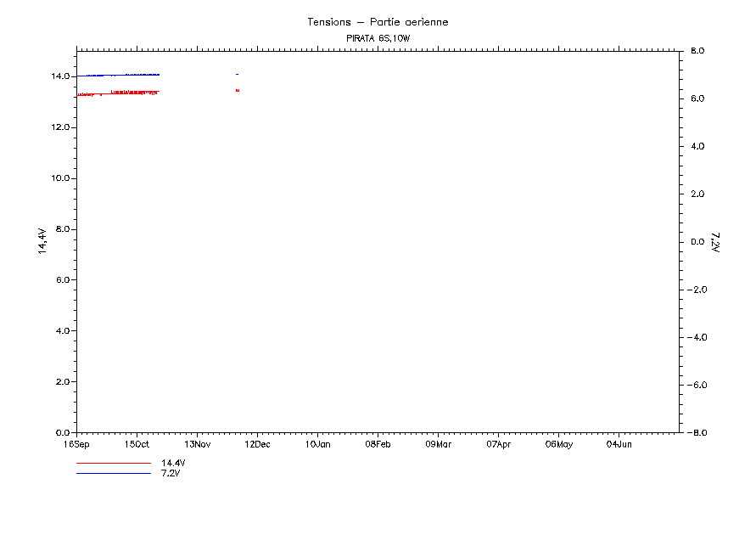This screenshot has width=756, height=535.
Task: Click the red 7.2V data line
Action: pos(127,92)
